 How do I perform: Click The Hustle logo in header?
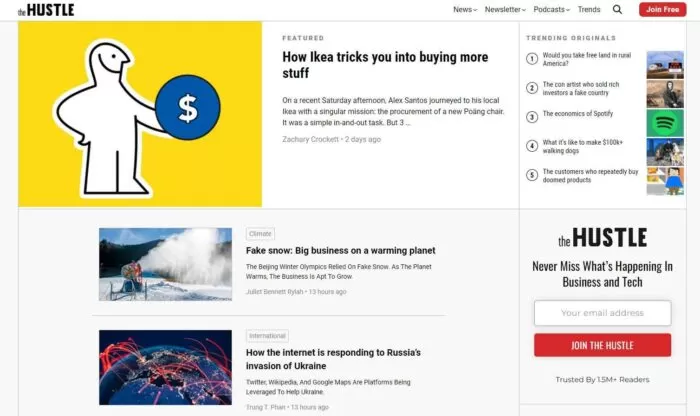pos(46,10)
